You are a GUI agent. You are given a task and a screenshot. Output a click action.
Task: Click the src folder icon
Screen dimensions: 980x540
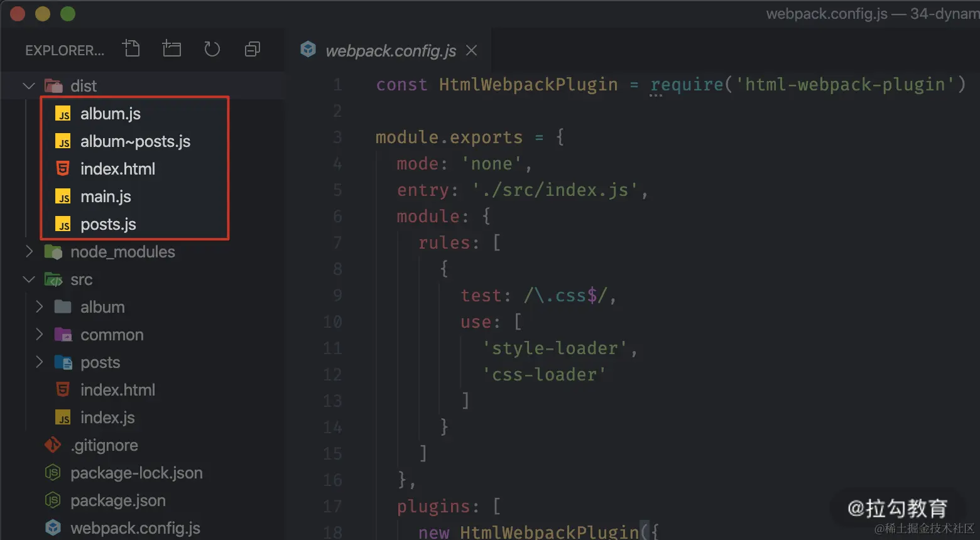[x=53, y=279]
